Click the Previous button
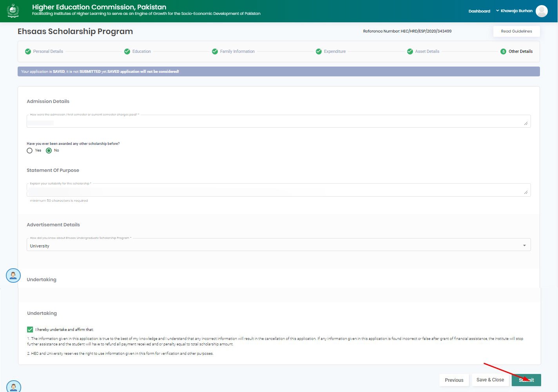Viewport: 558px width, 392px height. [x=454, y=380]
